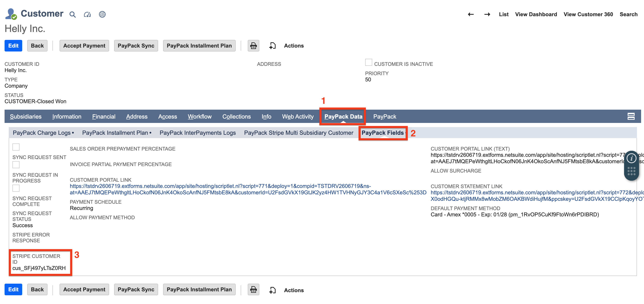This screenshot has height=304, width=644.
Task: Click bottom Accept Payment button
Action: [x=84, y=289]
